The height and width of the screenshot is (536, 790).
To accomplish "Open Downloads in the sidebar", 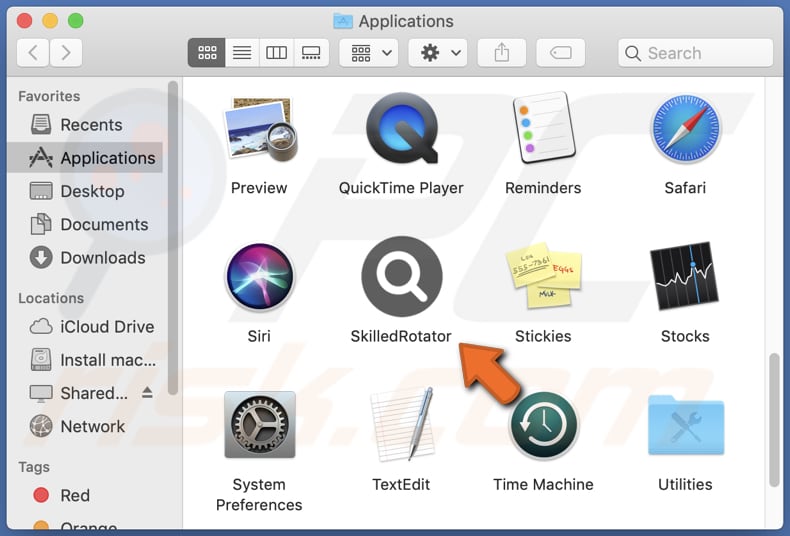I will point(86,257).
